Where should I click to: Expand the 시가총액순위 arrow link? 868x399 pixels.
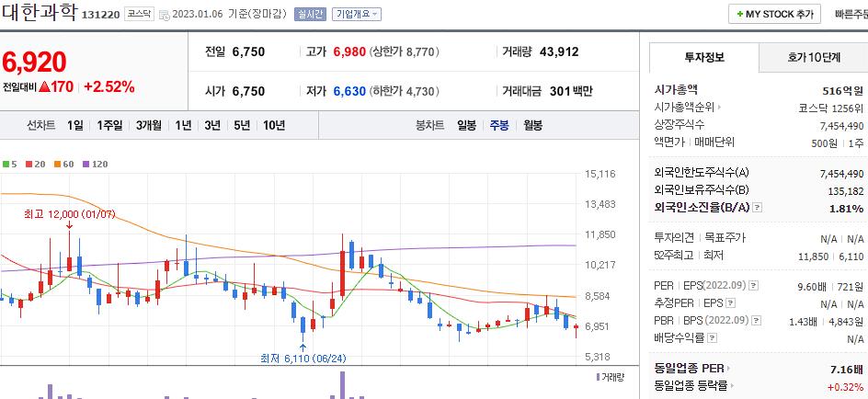pos(688,108)
